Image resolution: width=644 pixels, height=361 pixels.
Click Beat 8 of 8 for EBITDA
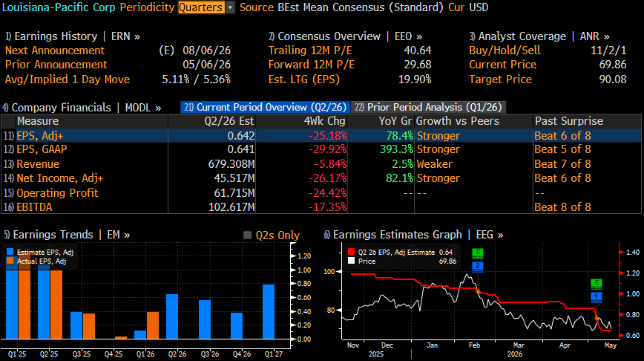point(562,207)
